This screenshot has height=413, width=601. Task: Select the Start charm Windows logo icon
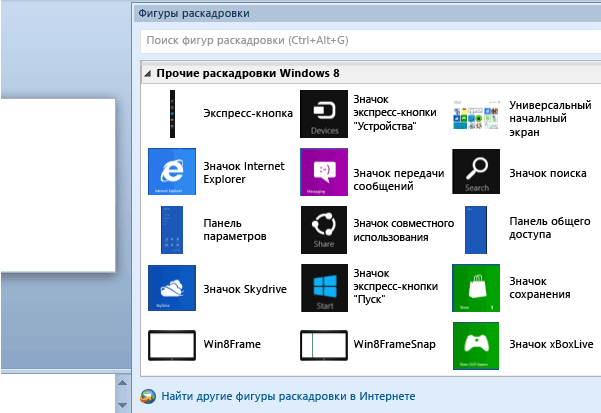(324, 288)
